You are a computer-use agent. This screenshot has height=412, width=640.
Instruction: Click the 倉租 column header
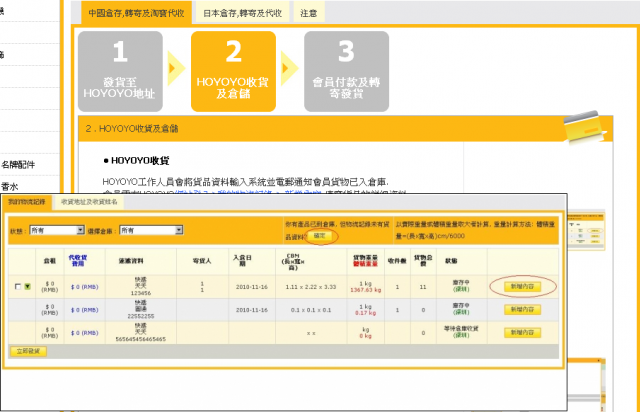pyautogui.click(x=50, y=261)
